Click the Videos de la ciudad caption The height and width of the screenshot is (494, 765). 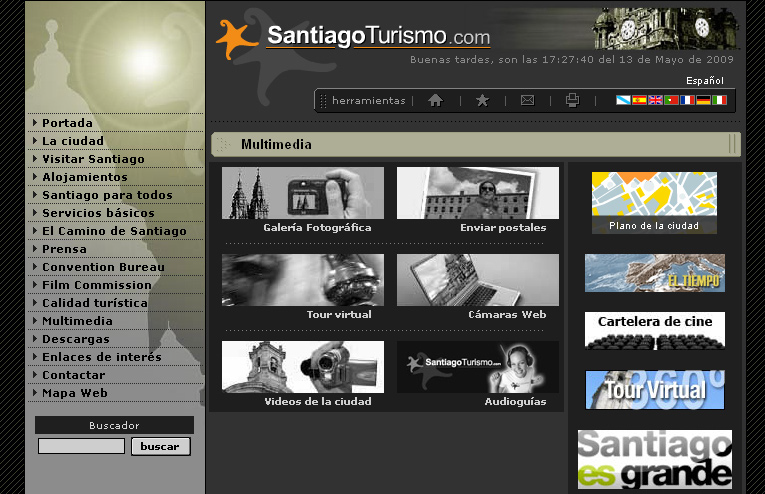tap(318, 402)
